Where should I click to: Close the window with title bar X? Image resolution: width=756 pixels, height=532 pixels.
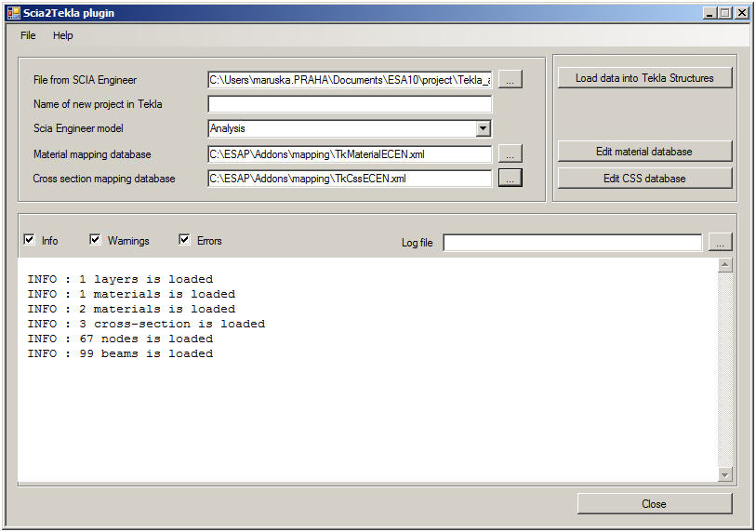tap(742, 13)
